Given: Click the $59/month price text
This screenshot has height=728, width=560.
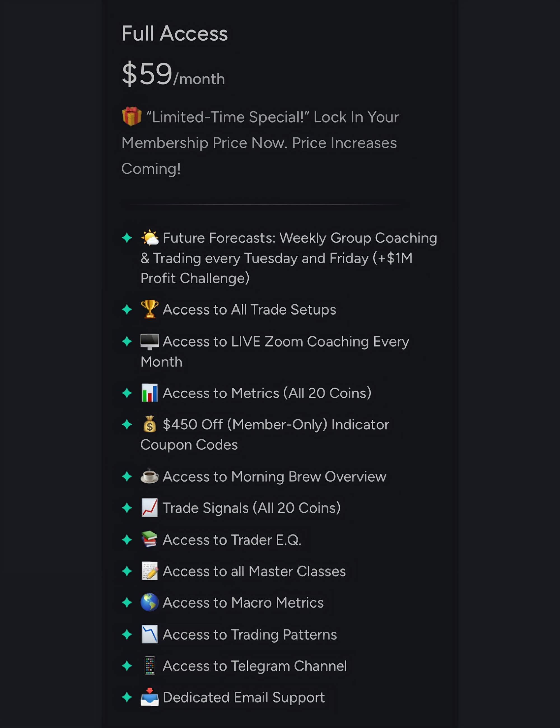Looking at the screenshot, I should (173, 74).
